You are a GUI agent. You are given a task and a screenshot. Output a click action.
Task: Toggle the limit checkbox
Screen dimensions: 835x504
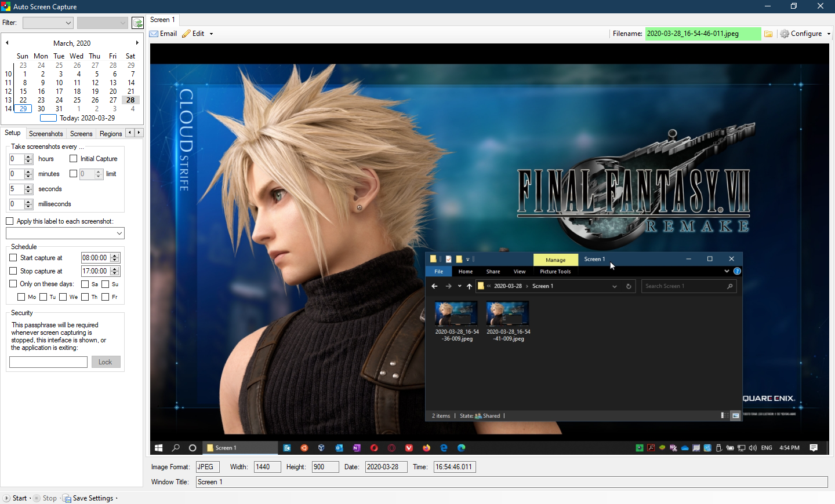tap(73, 174)
